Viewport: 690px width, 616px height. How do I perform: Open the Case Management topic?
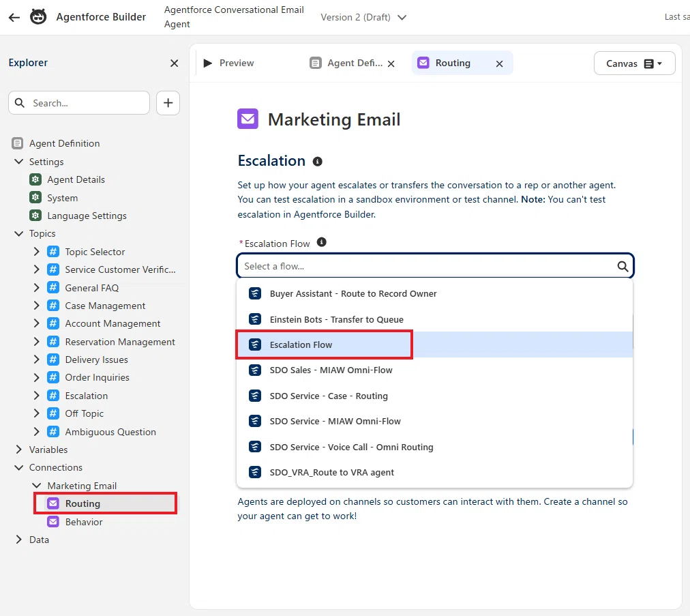click(105, 306)
